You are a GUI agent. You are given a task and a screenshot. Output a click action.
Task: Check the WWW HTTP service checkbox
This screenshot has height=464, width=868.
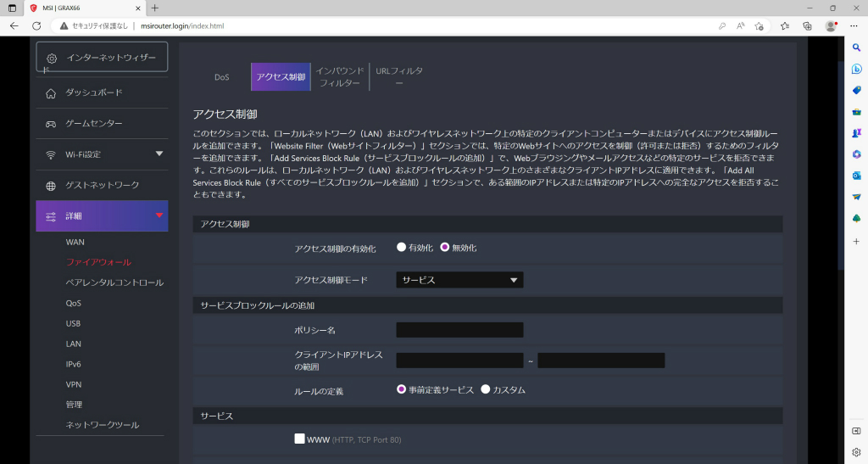pyautogui.click(x=299, y=439)
